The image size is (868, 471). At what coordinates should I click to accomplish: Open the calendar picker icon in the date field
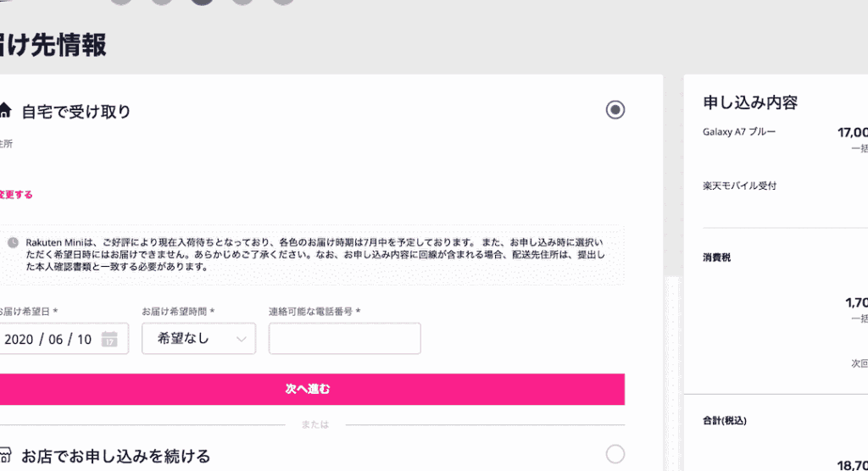pos(108,339)
